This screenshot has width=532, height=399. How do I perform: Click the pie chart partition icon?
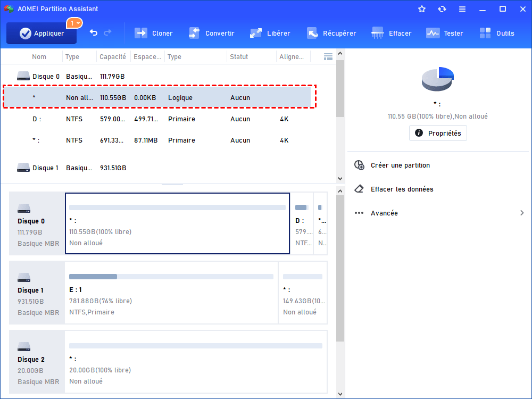tap(438, 79)
